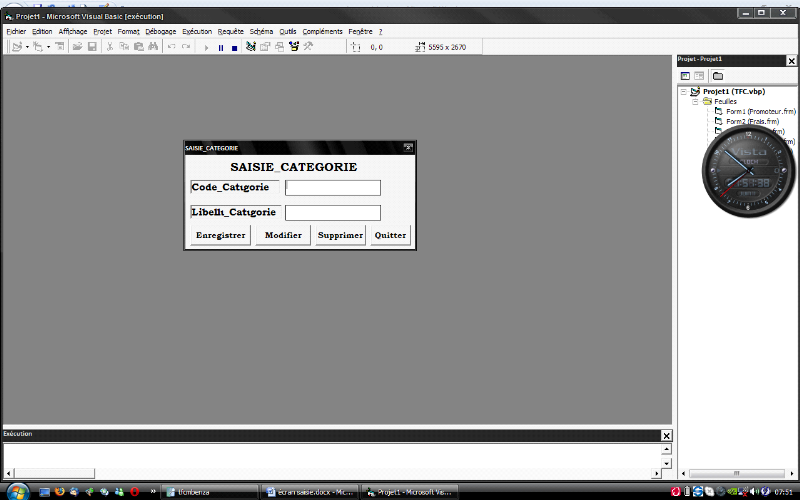
Task: Click the Cut scissors icon
Action: 110,47
